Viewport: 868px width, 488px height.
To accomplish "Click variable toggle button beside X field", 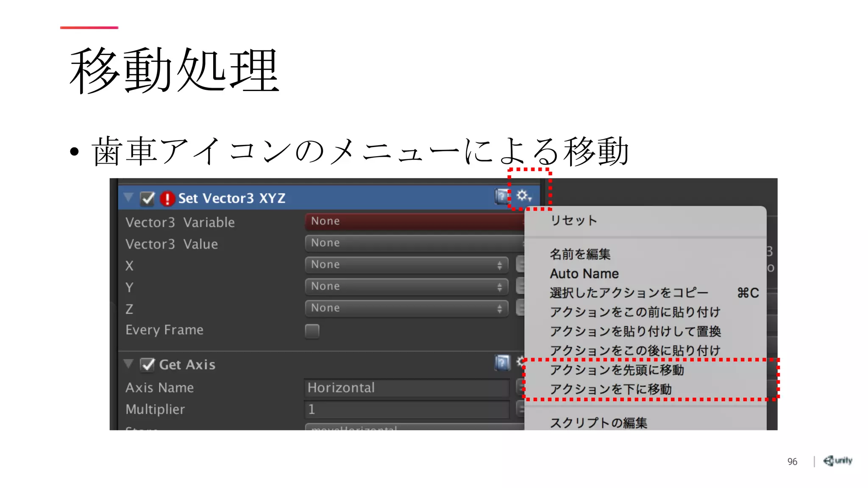I will click(520, 265).
